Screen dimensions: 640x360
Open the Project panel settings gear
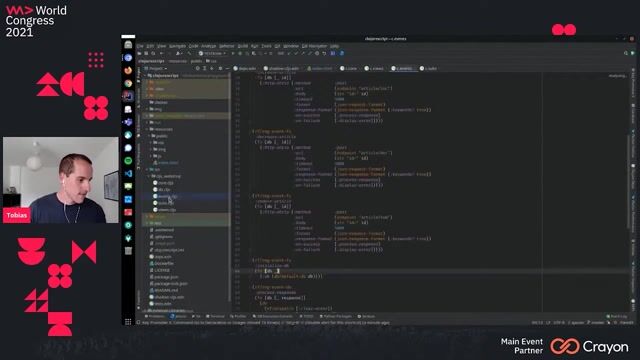click(220, 69)
